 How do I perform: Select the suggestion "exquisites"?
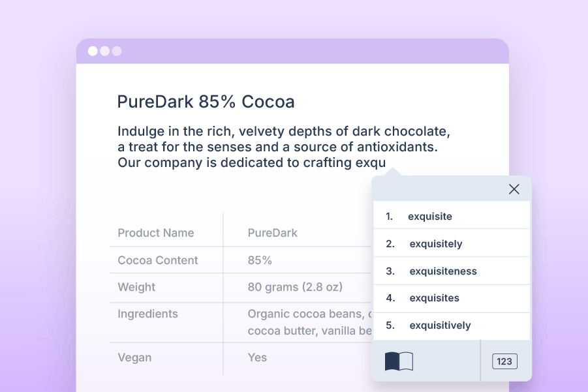(434, 298)
